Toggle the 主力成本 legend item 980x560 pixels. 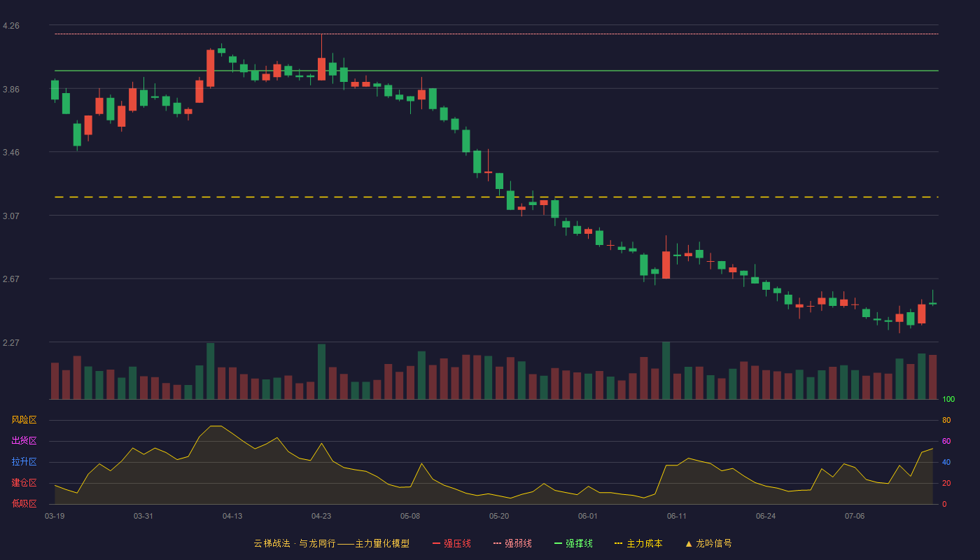coord(638,543)
